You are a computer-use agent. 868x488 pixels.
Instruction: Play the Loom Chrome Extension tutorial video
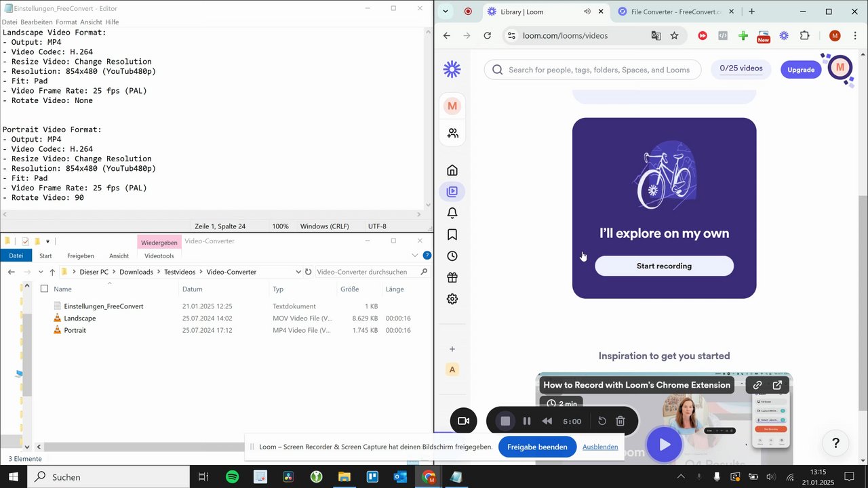(x=665, y=445)
